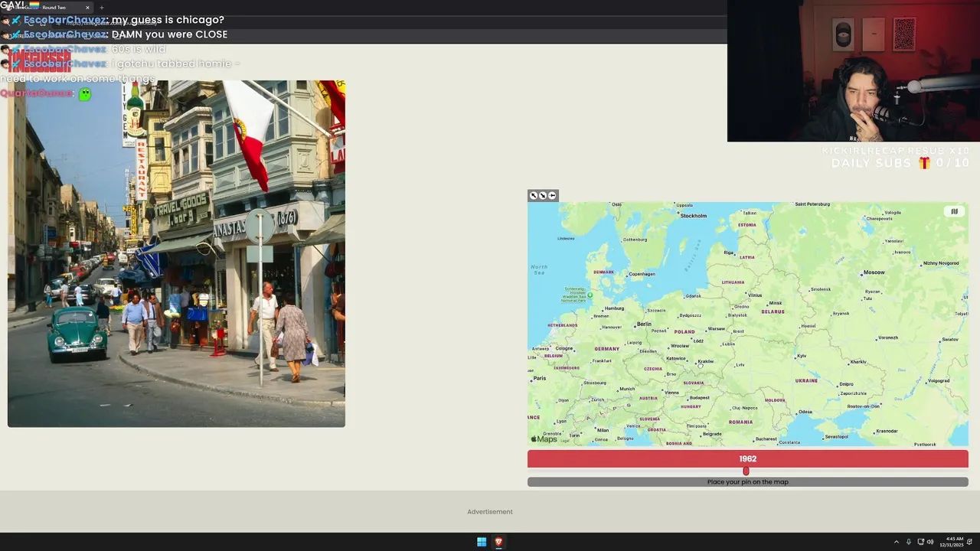This screenshot has height=551, width=980.
Task: Click the red 1962 year bar
Action: (x=748, y=458)
